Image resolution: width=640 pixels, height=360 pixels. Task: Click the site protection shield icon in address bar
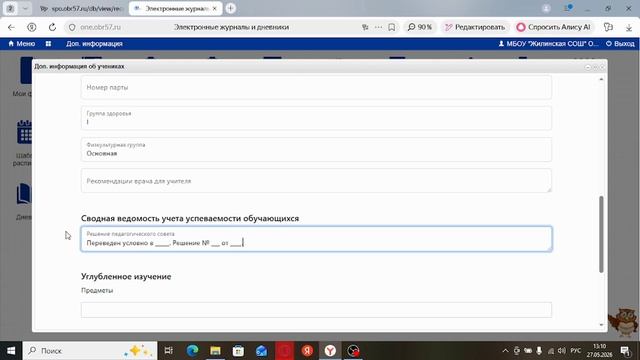72,27
